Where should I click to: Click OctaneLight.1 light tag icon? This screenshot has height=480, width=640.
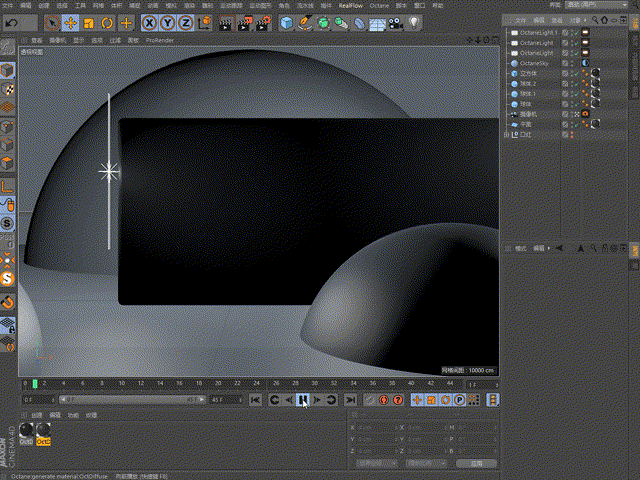point(585,32)
